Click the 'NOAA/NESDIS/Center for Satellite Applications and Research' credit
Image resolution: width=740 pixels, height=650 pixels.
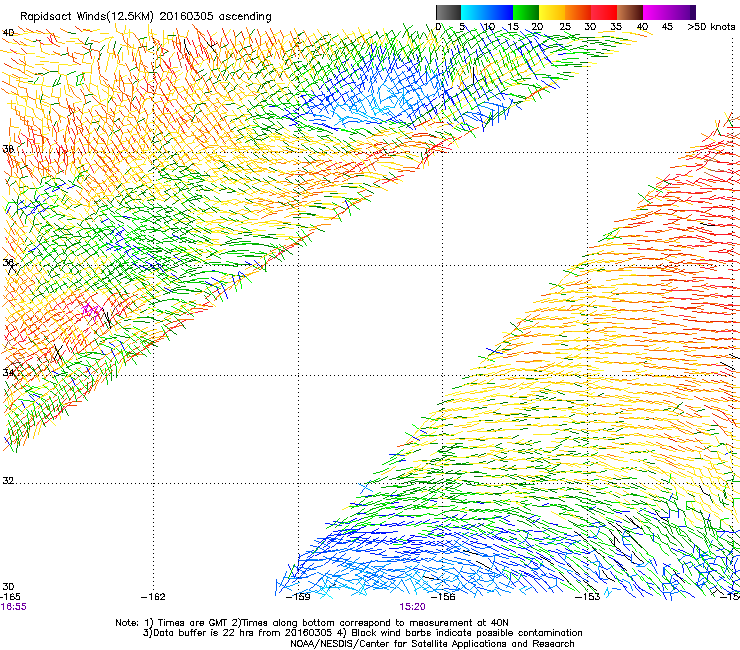point(432,644)
